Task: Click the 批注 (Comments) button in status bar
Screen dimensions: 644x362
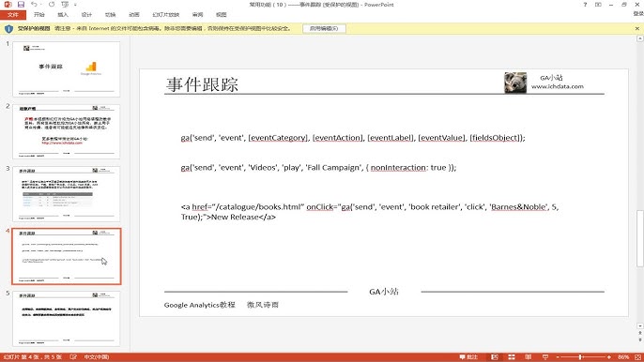Action: 468,357
